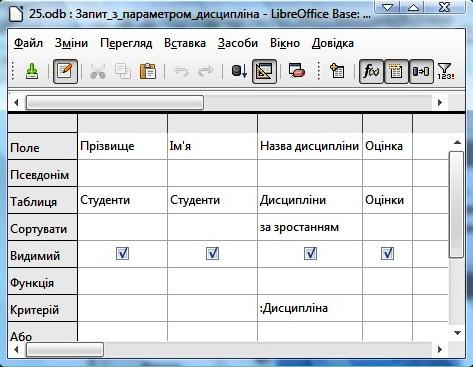
Task: Open the за зростанням sort dropdown cell
Action: 310,227
